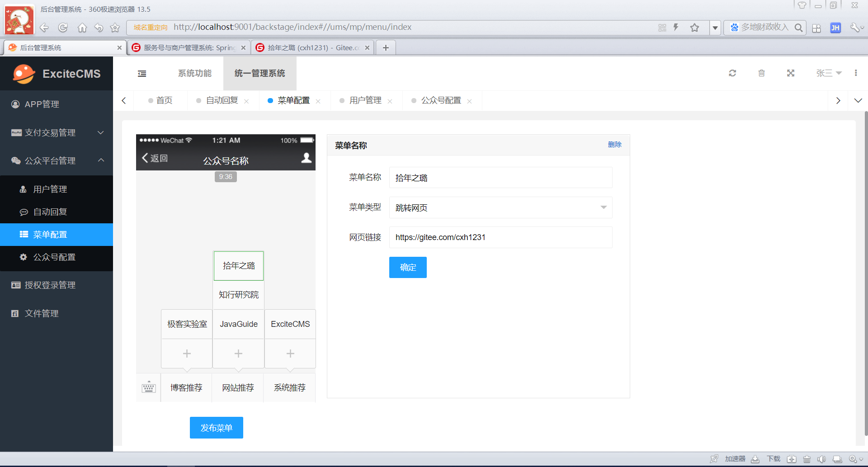Viewport: 868px width, 467px height.
Task: Click the 网页链接 input field
Action: (x=500, y=237)
